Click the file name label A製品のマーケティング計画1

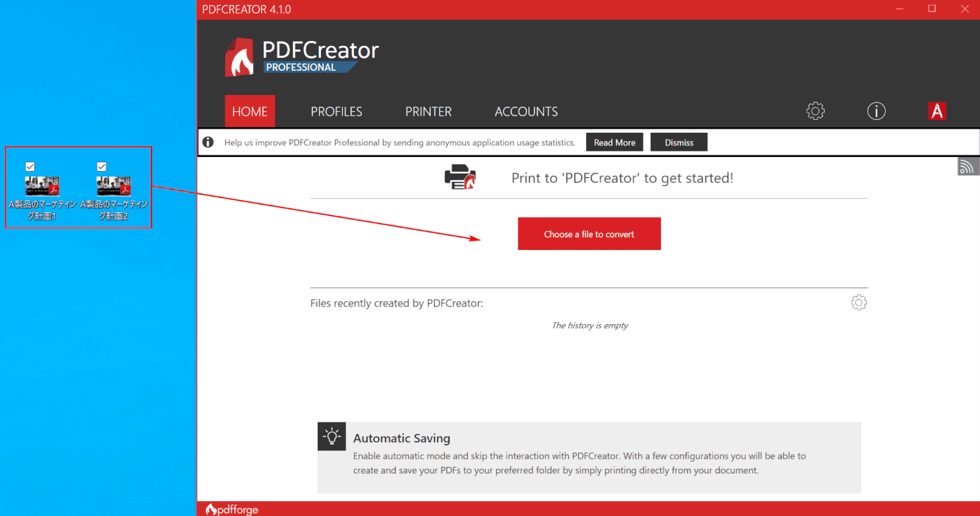[x=42, y=210]
